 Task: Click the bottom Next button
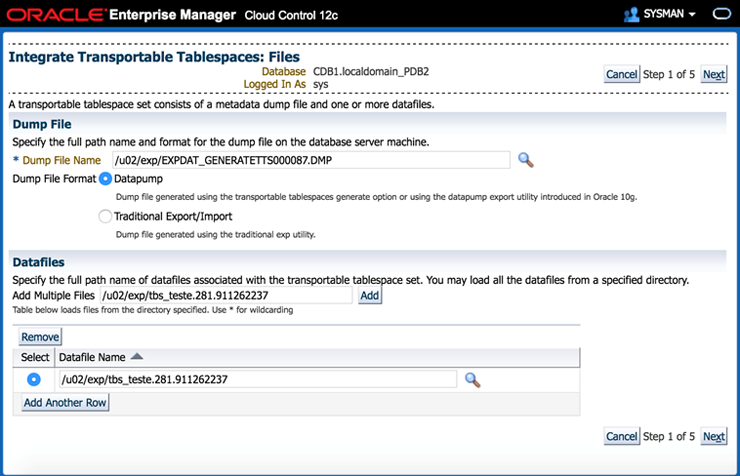713,436
